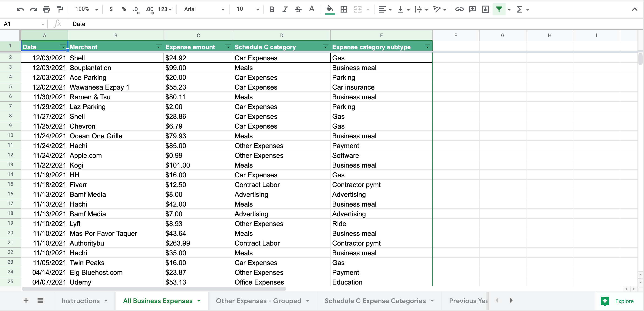Toggle bold formatting
The image size is (644, 311).
[272, 10]
